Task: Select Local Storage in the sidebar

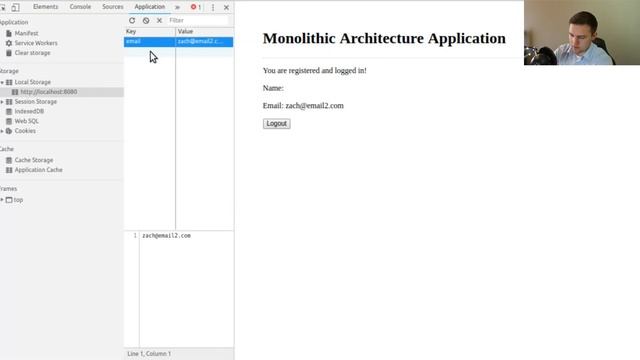Action: [x=33, y=82]
